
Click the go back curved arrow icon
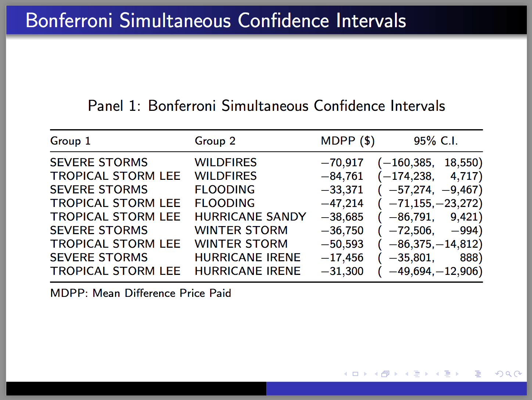[x=499, y=374]
